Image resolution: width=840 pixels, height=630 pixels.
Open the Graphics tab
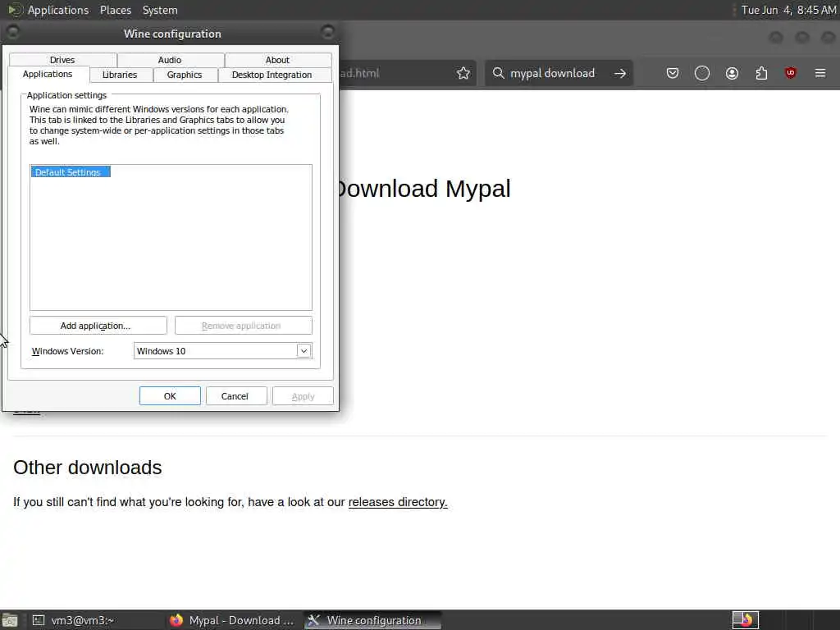point(185,75)
